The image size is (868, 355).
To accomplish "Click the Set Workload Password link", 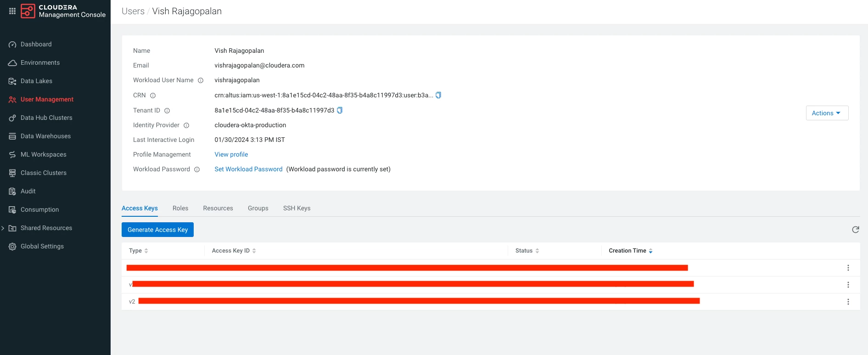I will [248, 169].
